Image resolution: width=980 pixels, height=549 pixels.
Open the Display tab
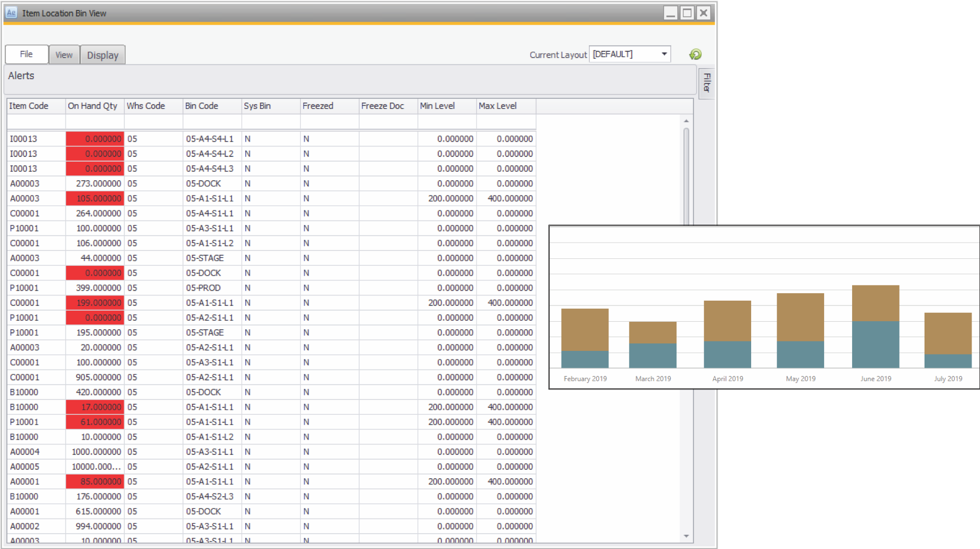point(103,55)
